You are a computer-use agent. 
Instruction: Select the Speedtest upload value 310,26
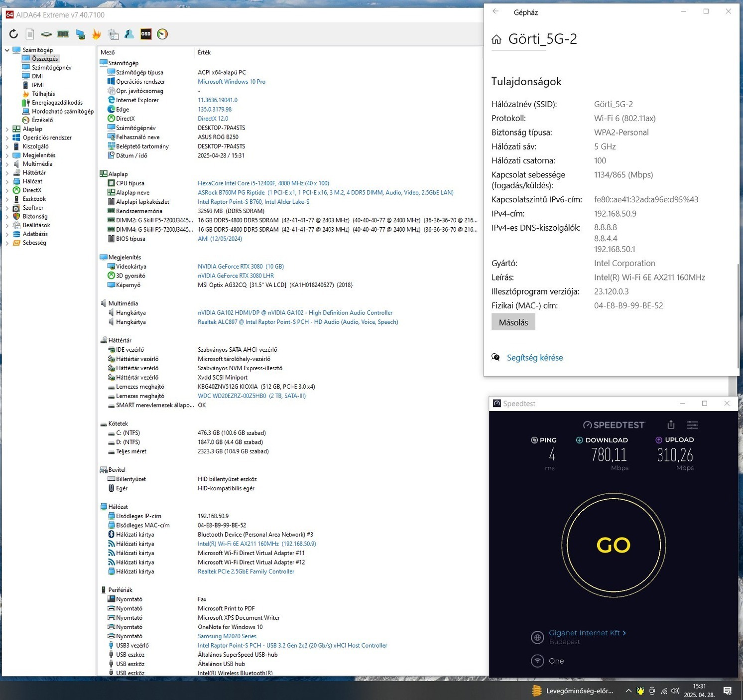[675, 454]
